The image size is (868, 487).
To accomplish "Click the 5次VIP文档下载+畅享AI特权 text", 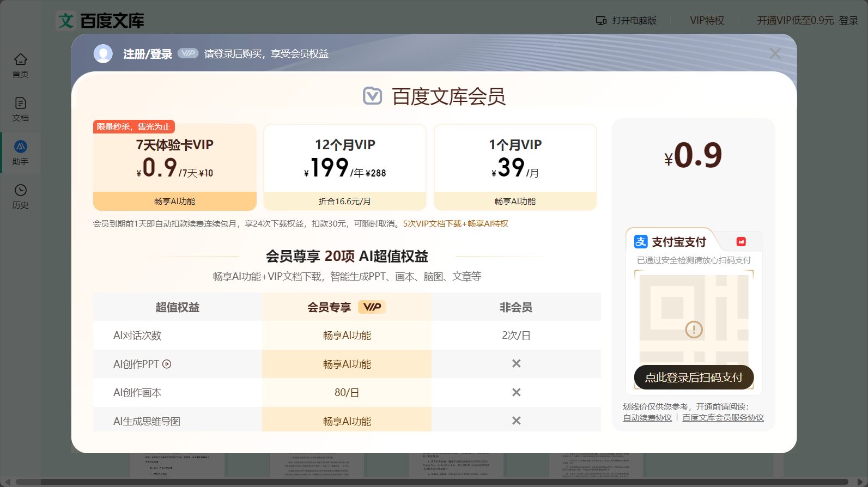I will (456, 223).
